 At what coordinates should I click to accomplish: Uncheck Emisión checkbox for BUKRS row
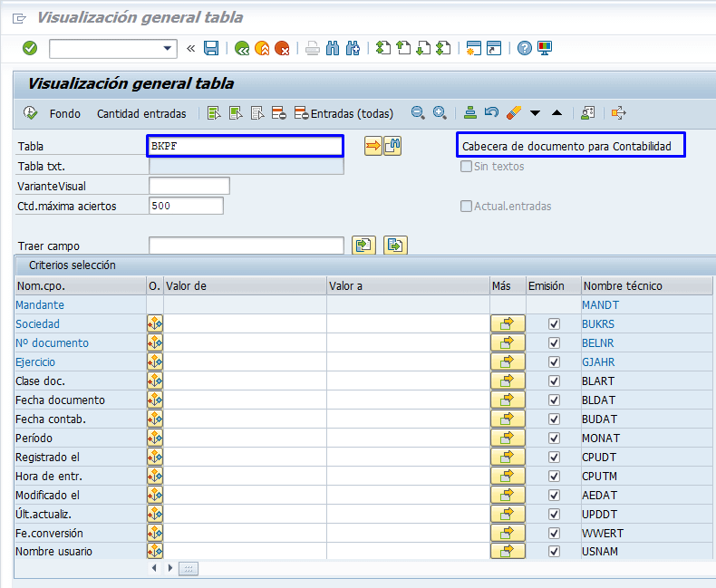(554, 324)
